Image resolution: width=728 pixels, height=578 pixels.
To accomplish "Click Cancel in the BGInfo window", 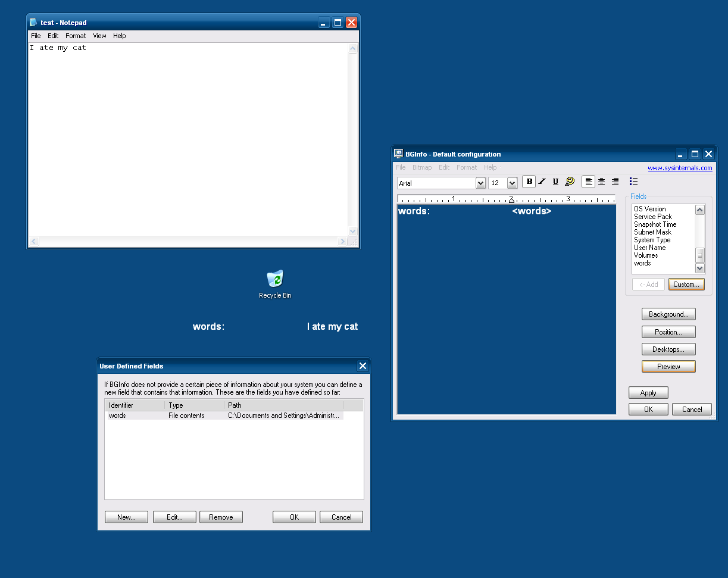I will [x=692, y=410].
